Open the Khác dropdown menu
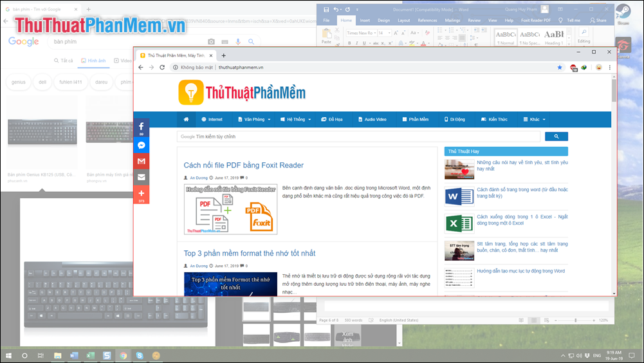The image size is (644, 363). (x=535, y=119)
